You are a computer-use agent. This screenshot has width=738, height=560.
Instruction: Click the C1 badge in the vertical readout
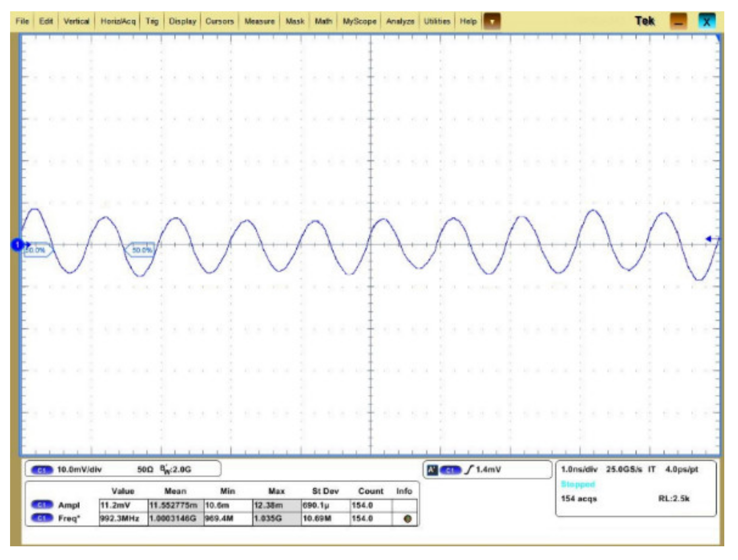pos(42,470)
